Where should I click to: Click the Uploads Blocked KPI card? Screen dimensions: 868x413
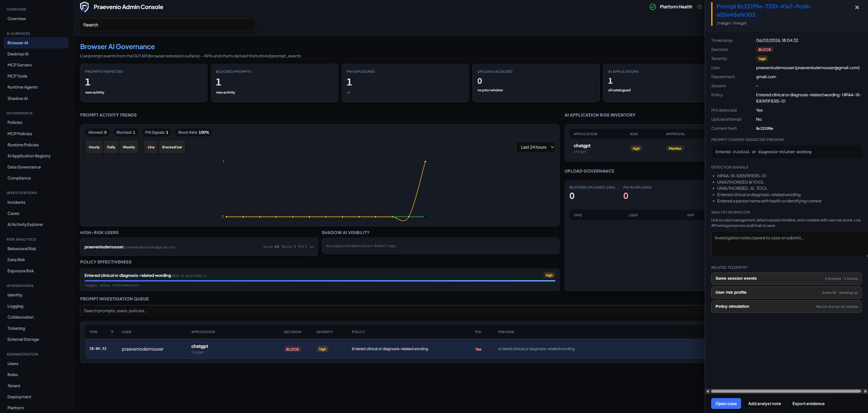536,83
